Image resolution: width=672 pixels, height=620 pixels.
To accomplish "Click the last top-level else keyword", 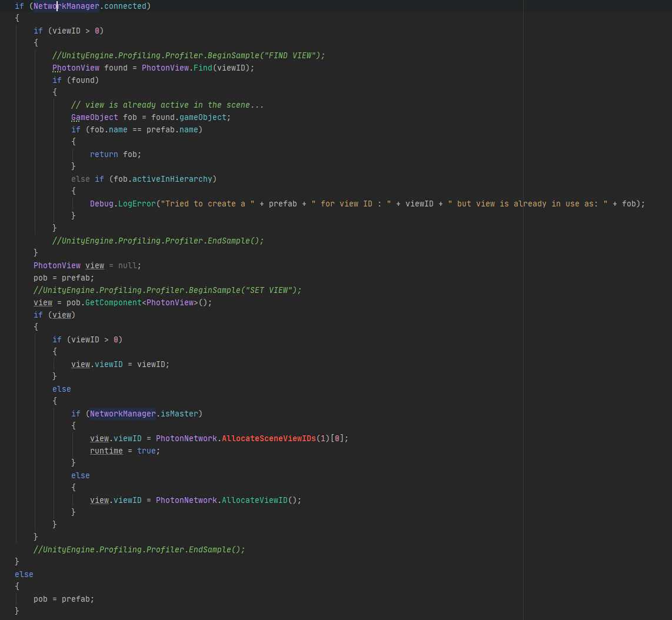I will pyautogui.click(x=24, y=574).
